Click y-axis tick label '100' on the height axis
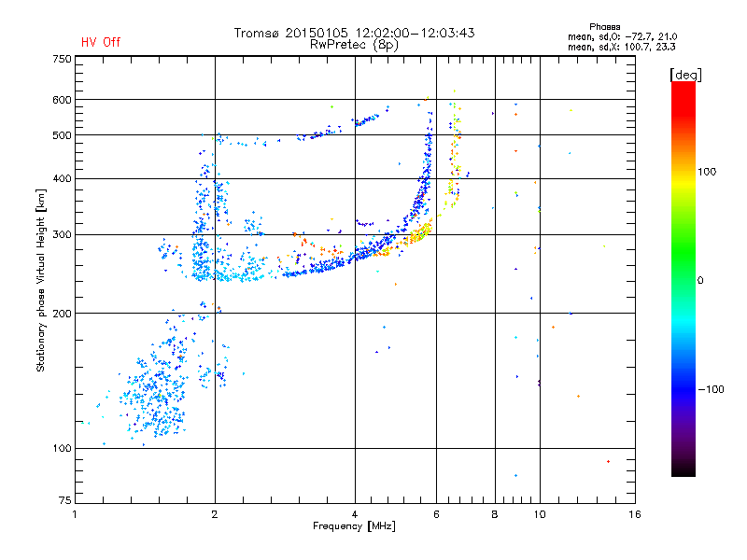Screen dimensions: 747x560 pyautogui.click(x=62, y=448)
